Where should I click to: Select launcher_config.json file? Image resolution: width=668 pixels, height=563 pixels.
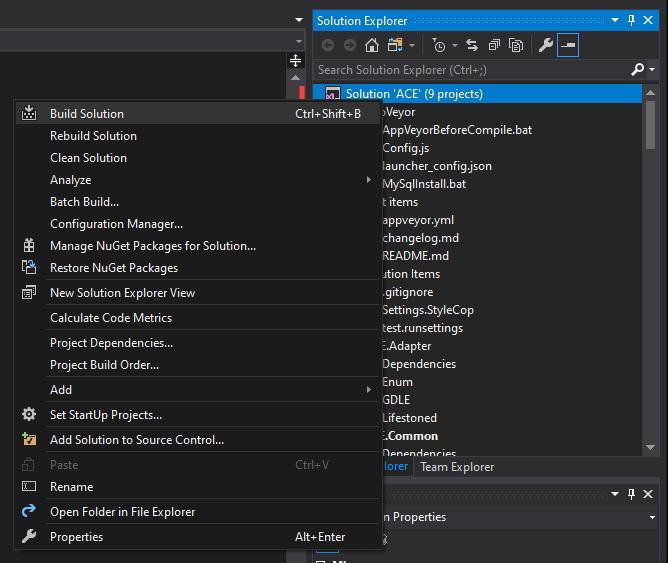pos(437,166)
